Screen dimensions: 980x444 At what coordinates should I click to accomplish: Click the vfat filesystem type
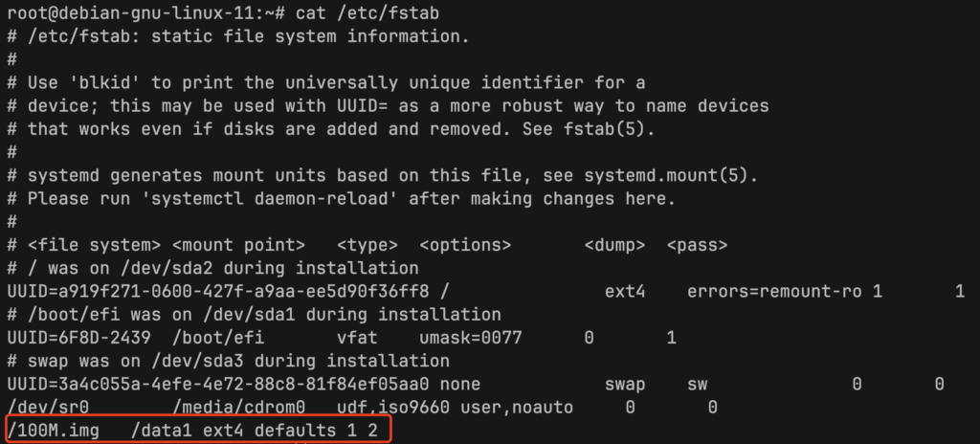(x=358, y=339)
